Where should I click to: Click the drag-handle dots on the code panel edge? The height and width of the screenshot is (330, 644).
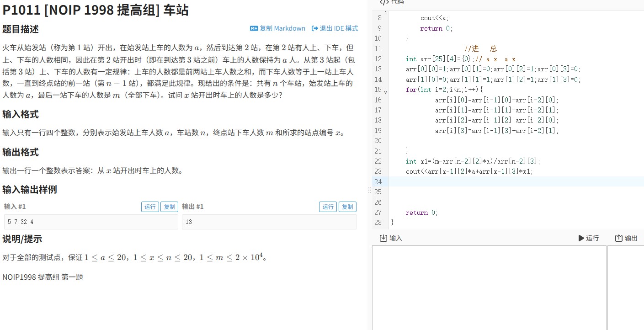(369, 190)
